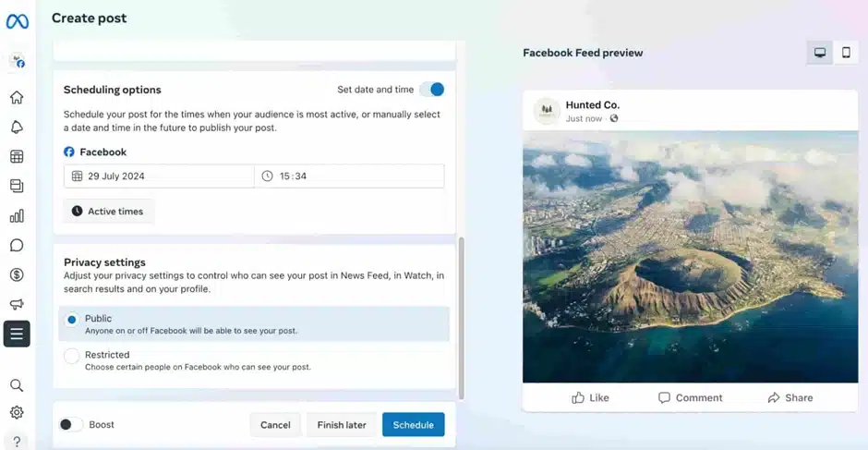Select the Public privacy option
Screen dimensions: 868x450
pos(72,320)
